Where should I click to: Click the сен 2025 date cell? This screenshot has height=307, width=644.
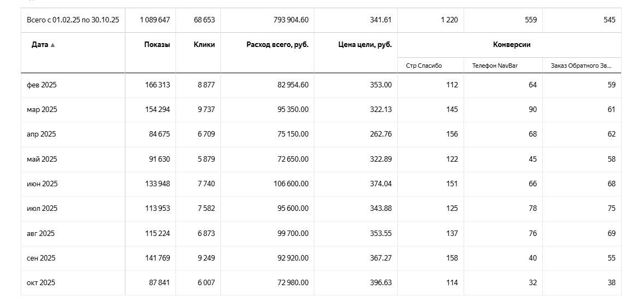(41, 258)
